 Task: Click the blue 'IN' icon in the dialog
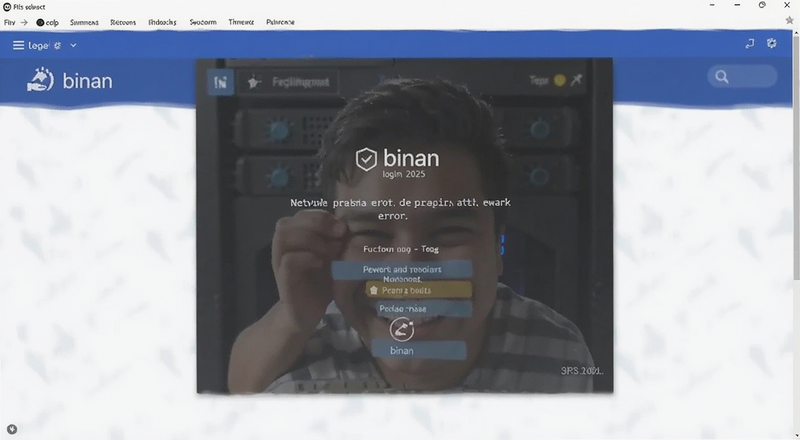click(x=220, y=82)
